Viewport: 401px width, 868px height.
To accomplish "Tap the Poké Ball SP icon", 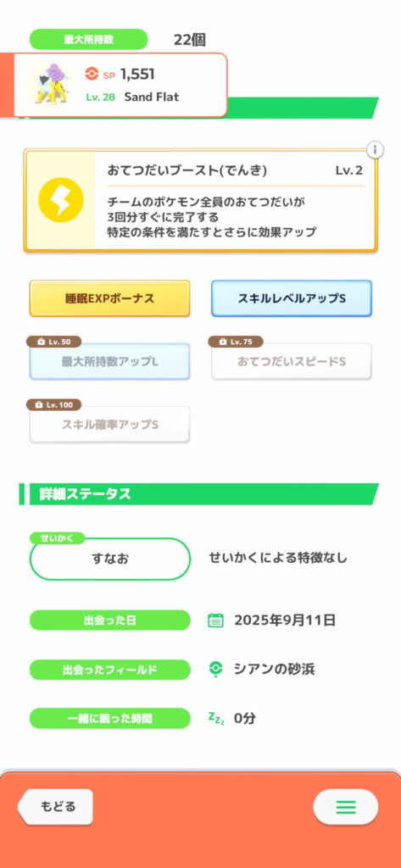I will (92, 74).
